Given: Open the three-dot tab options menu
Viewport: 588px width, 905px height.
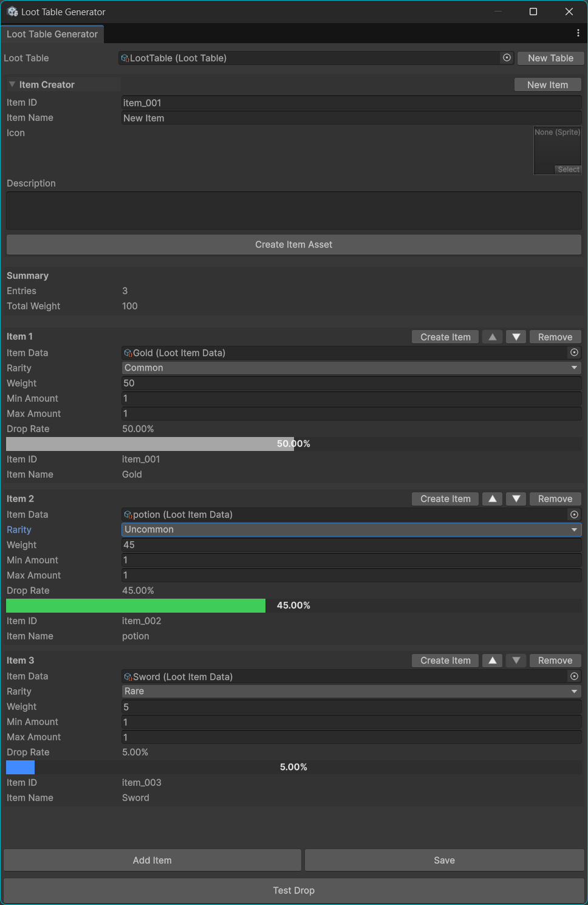Looking at the screenshot, I should [578, 33].
